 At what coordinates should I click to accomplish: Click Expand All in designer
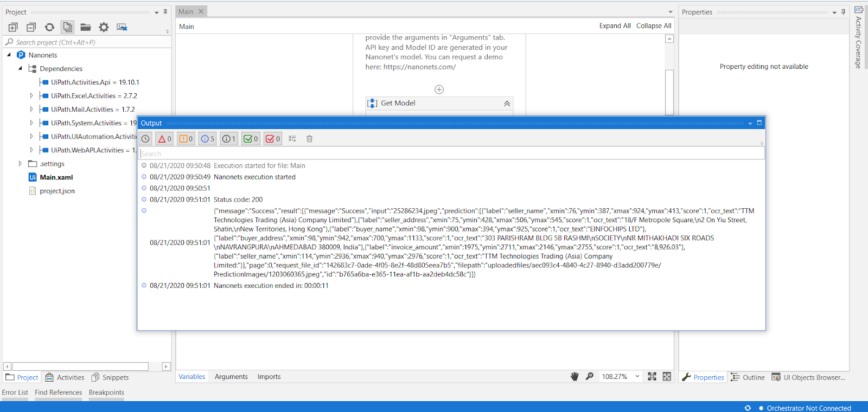click(615, 25)
